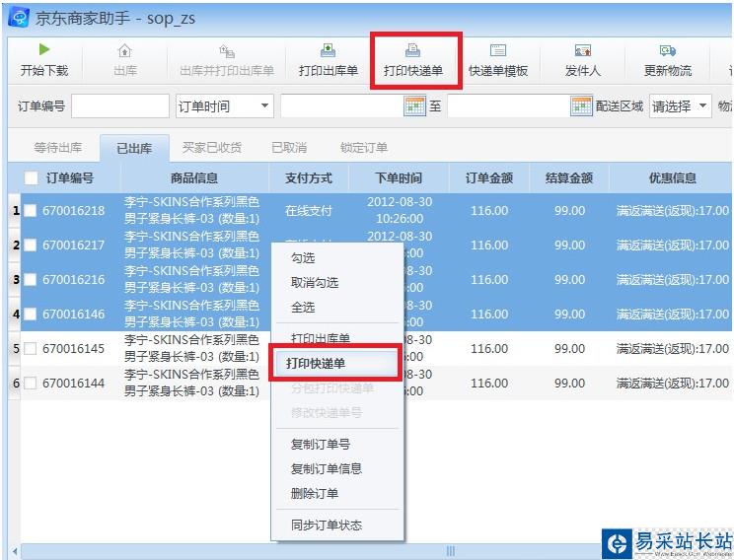Check order 670016216 checkbox
Viewport: 734px width, 560px height.
point(30,279)
